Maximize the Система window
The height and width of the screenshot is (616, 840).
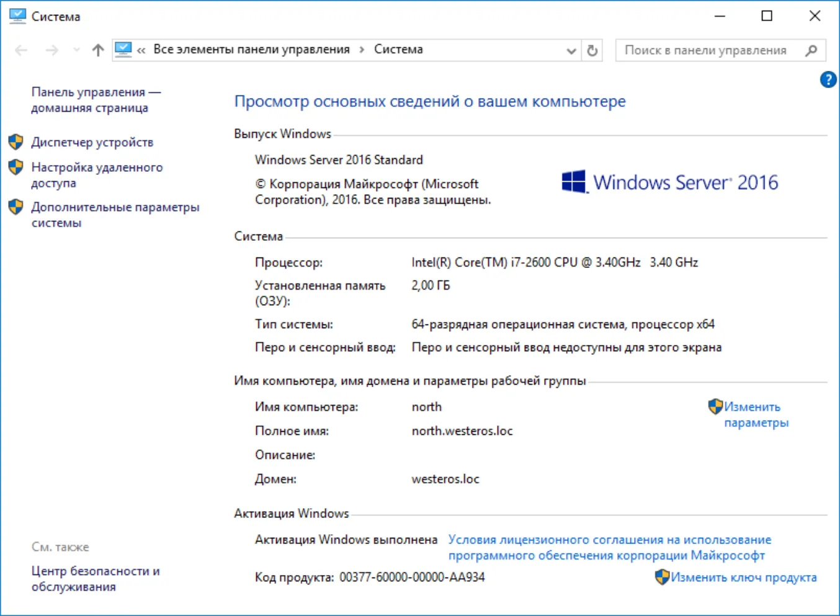767,16
